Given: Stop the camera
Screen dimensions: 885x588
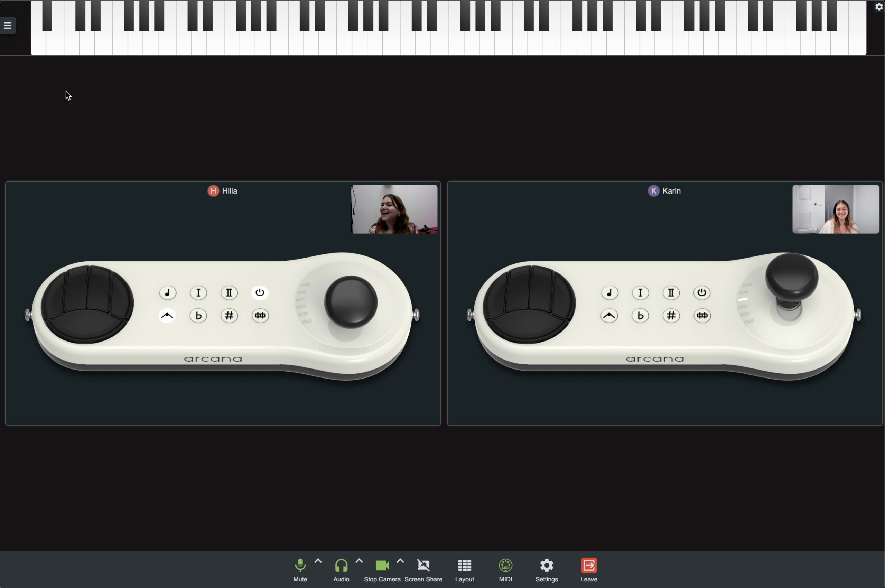Looking at the screenshot, I should click(382, 566).
